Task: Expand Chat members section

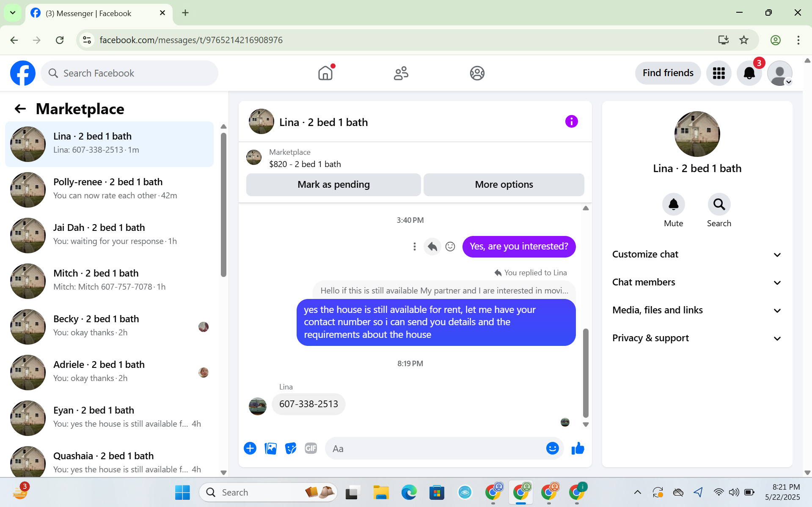Action: [697, 282]
